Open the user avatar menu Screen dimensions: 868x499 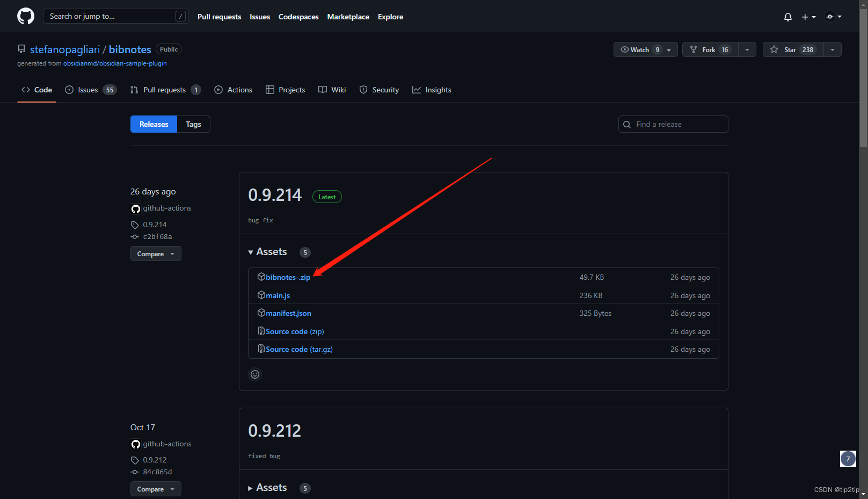tap(833, 17)
